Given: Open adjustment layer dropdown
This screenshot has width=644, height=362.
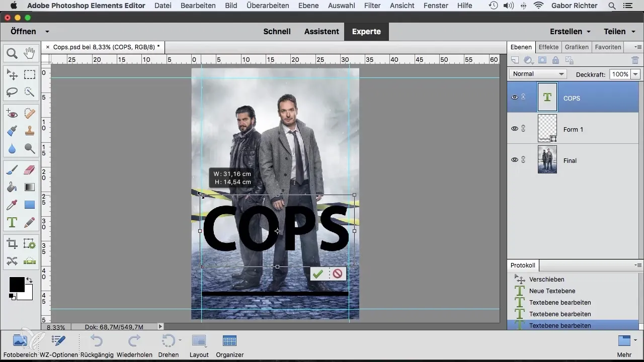Looking at the screenshot, I should [529, 60].
